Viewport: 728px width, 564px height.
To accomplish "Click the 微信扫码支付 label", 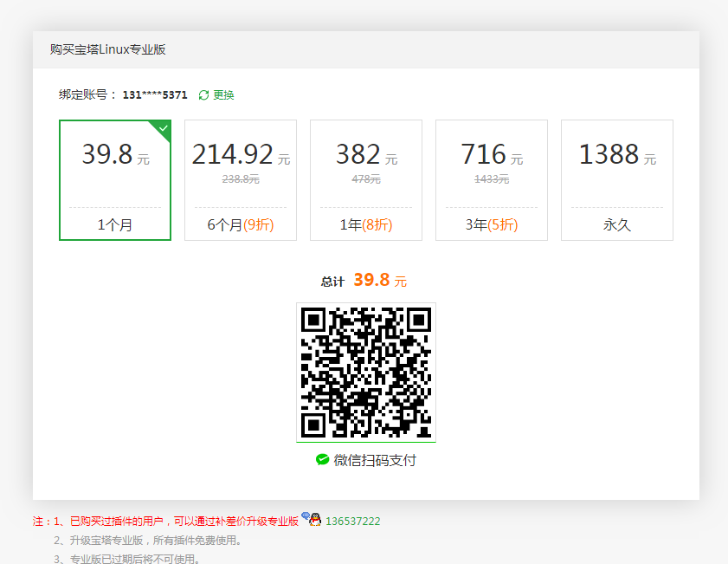I will 375,460.
